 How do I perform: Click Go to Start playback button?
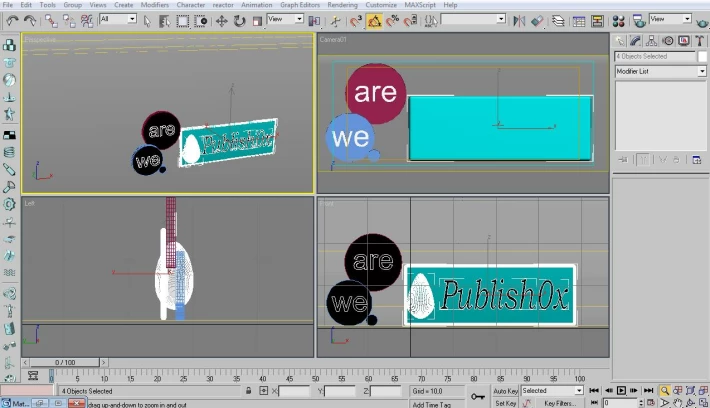(594, 390)
